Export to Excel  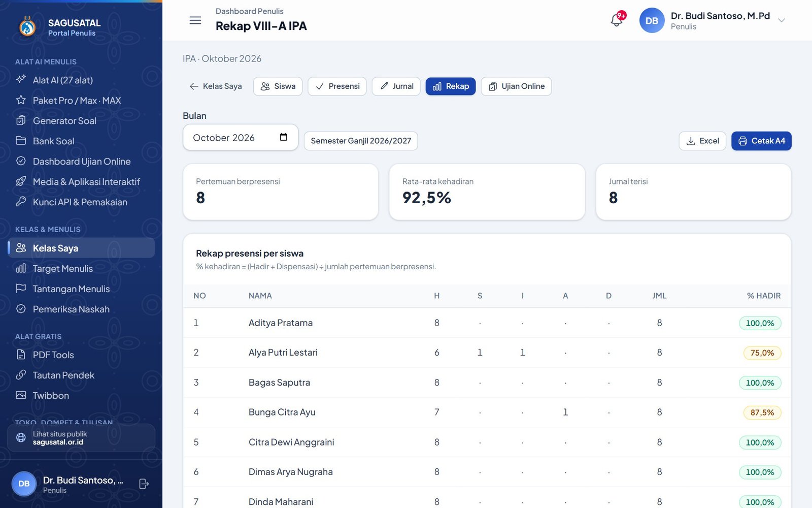point(702,141)
